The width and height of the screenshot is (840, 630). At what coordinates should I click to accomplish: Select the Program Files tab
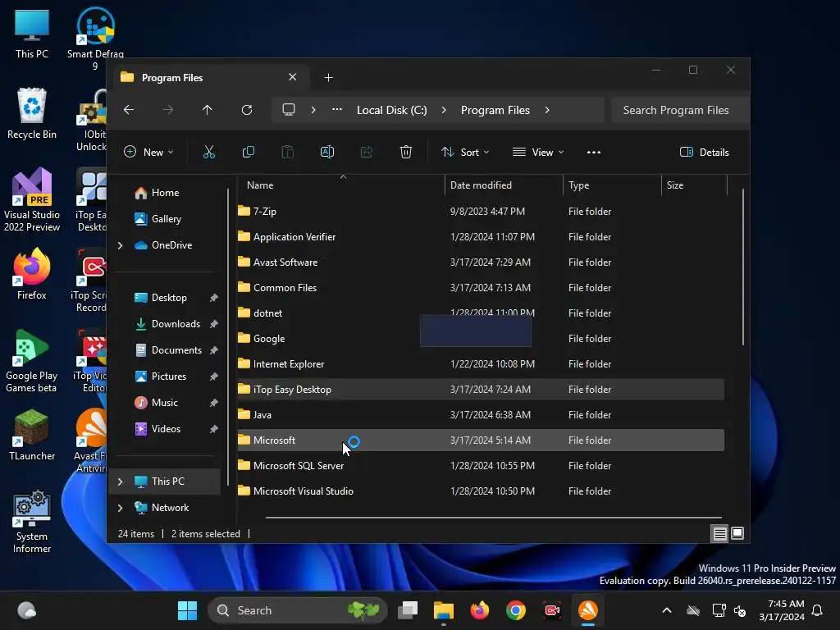[209, 78]
